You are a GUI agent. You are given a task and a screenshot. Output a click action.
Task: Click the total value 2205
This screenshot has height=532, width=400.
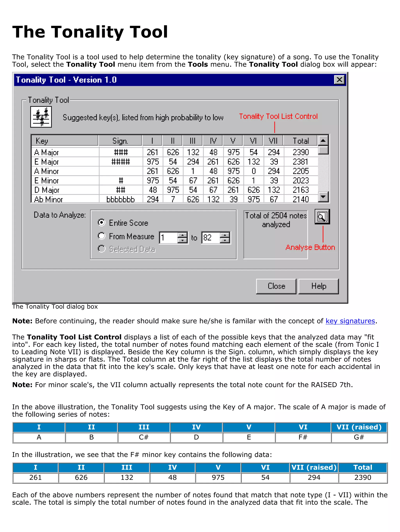click(301, 171)
